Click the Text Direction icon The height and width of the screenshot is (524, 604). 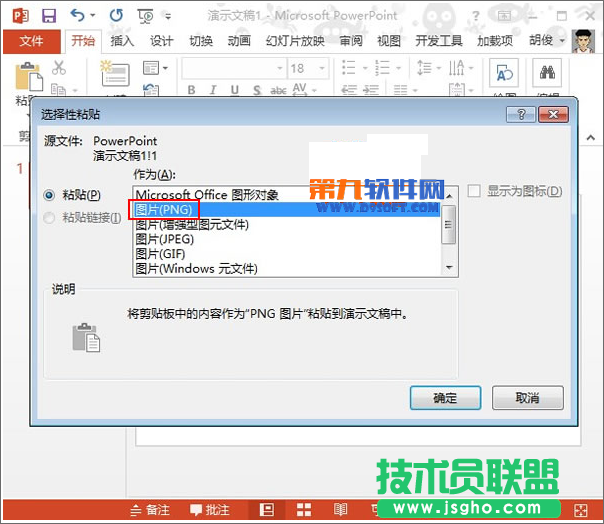tap(456, 68)
